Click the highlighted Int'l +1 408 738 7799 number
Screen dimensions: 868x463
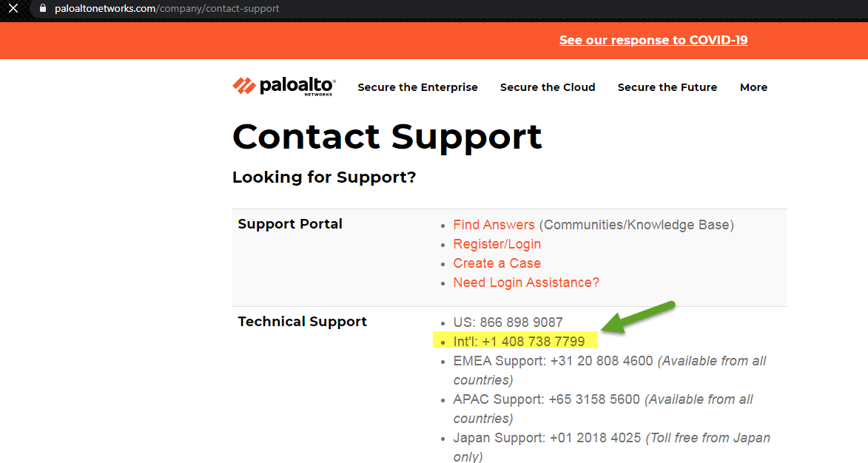pos(519,341)
